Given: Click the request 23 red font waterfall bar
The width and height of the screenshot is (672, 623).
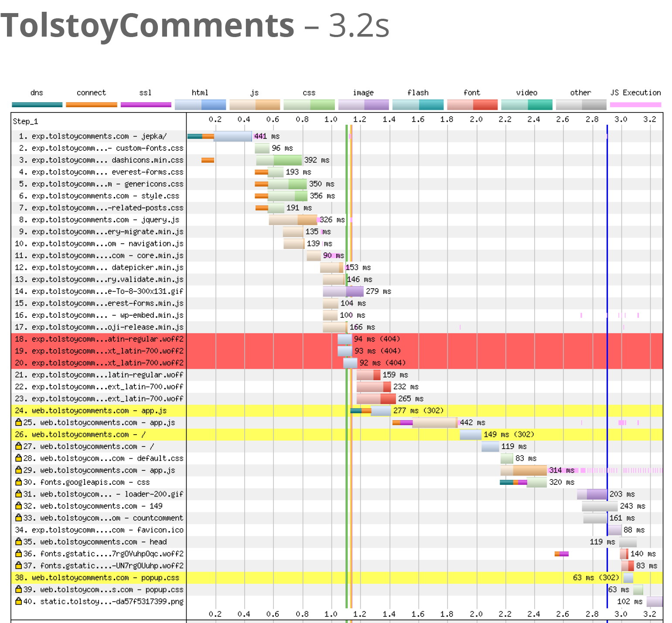Looking at the screenshot, I should [x=376, y=398].
